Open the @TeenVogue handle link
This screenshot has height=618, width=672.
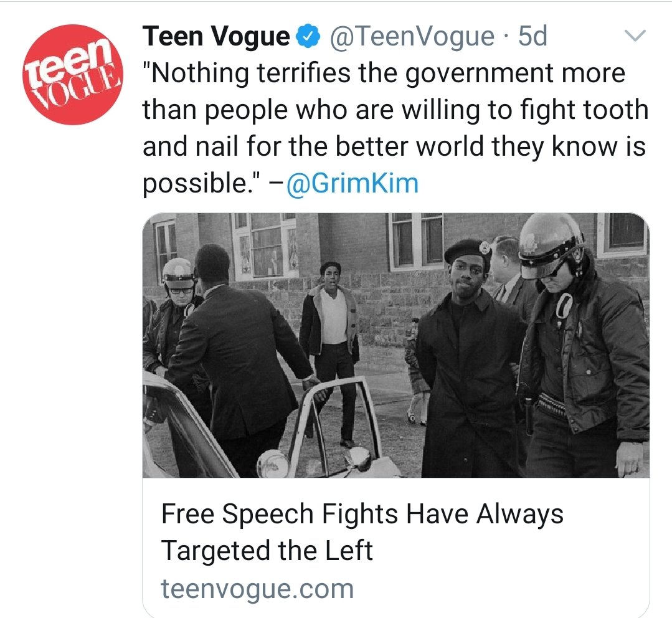click(x=412, y=37)
